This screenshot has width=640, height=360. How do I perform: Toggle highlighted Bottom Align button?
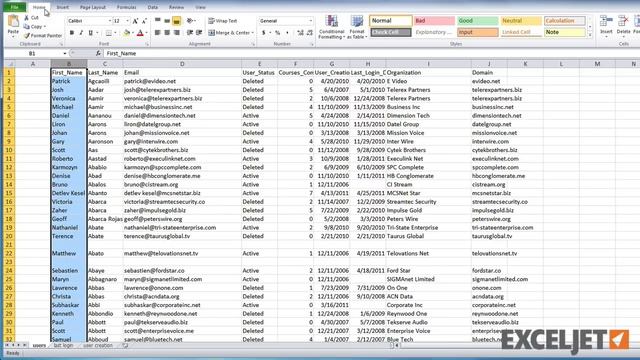pyautogui.click(x=176, y=21)
